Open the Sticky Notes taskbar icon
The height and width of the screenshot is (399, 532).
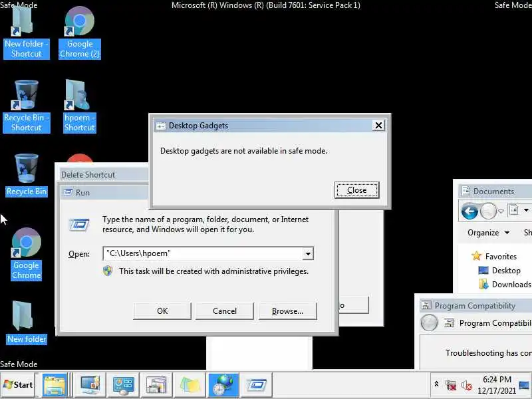point(190,385)
